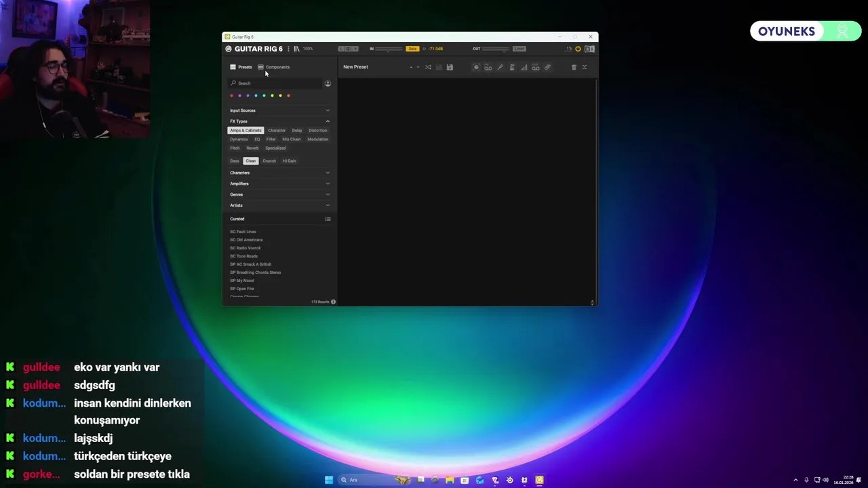868x488 pixels.
Task: Toggle the view layout icon at header right
Action: 589,49
